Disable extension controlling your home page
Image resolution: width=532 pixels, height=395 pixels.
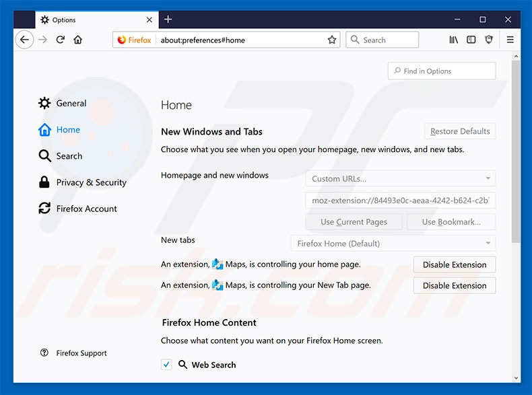[455, 265]
